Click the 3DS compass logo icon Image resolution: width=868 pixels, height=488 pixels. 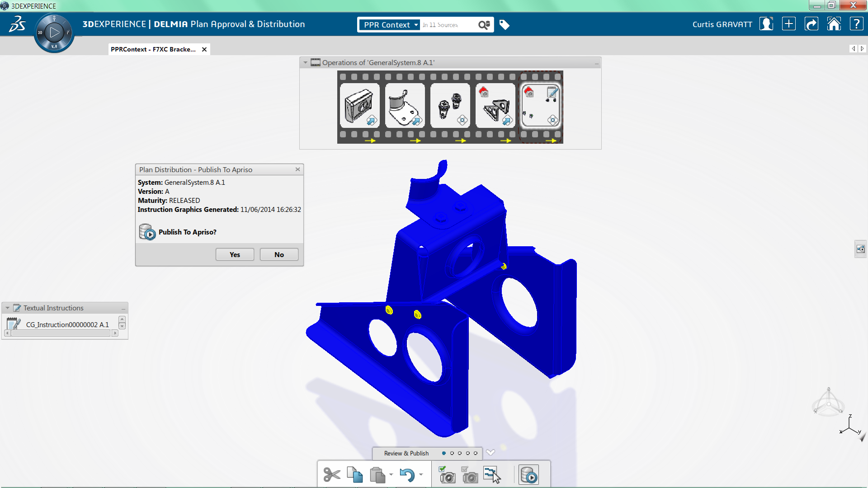point(17,24)
